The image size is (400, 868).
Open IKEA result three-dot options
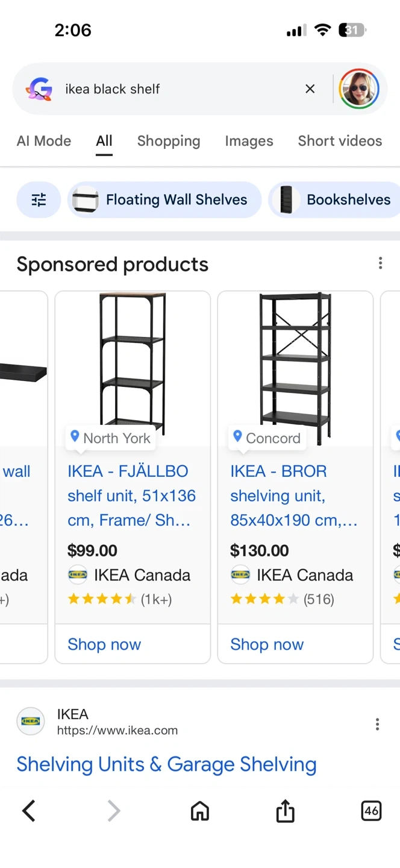[377, 724]
